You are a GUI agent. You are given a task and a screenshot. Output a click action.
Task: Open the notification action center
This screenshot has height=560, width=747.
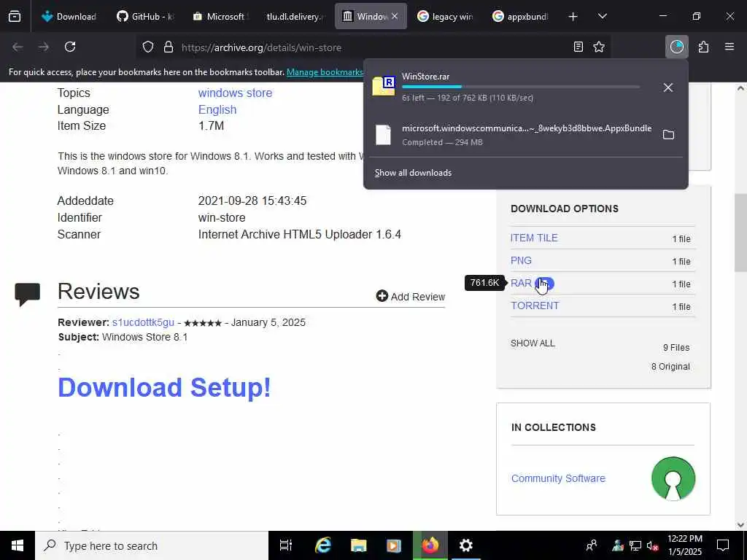(723, 545)
